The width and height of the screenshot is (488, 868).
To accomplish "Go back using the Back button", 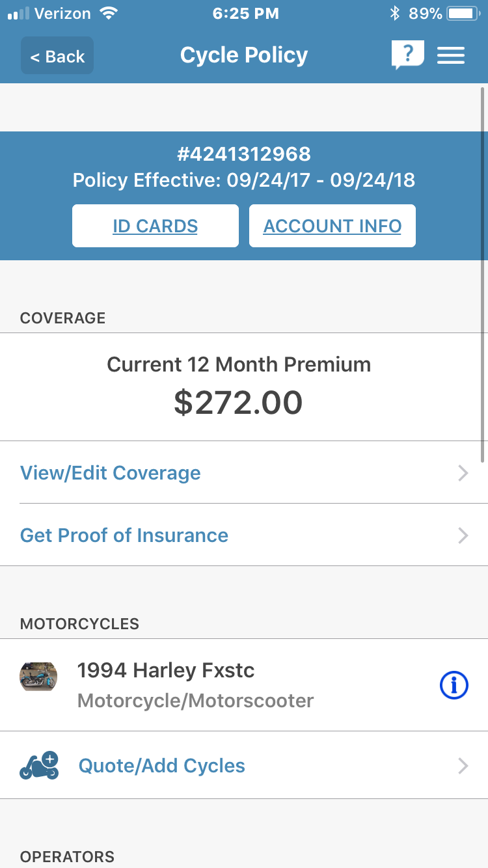I will (x=57, y=56).
